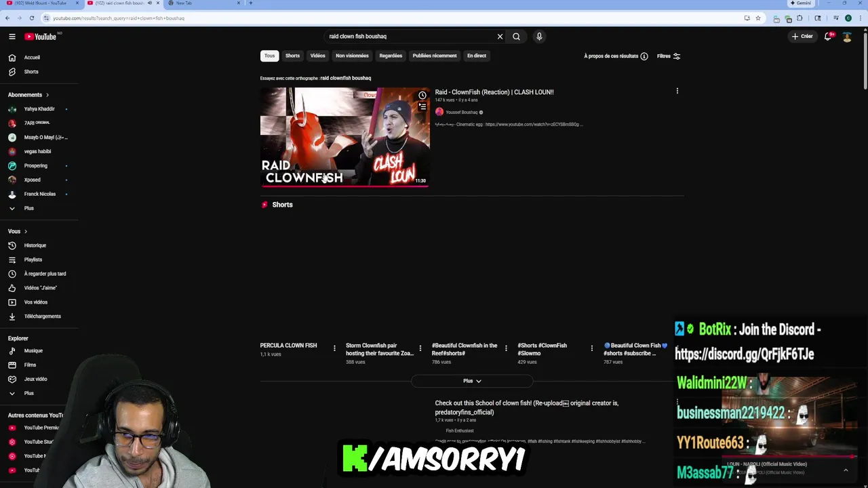Open the Raid - ClownFish (Reaction) video title

pyautogui.click(x=494, y=92)
